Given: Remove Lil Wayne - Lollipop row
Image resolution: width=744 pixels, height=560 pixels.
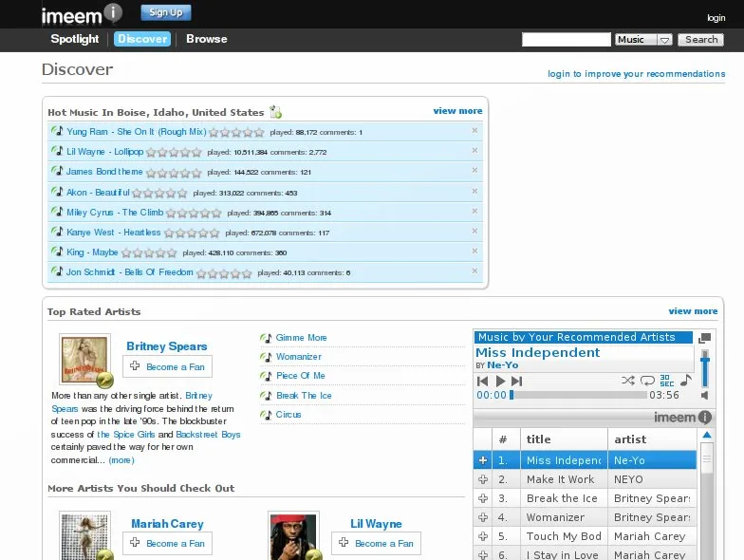Looking at the screenshot, I should click(474, 150).
